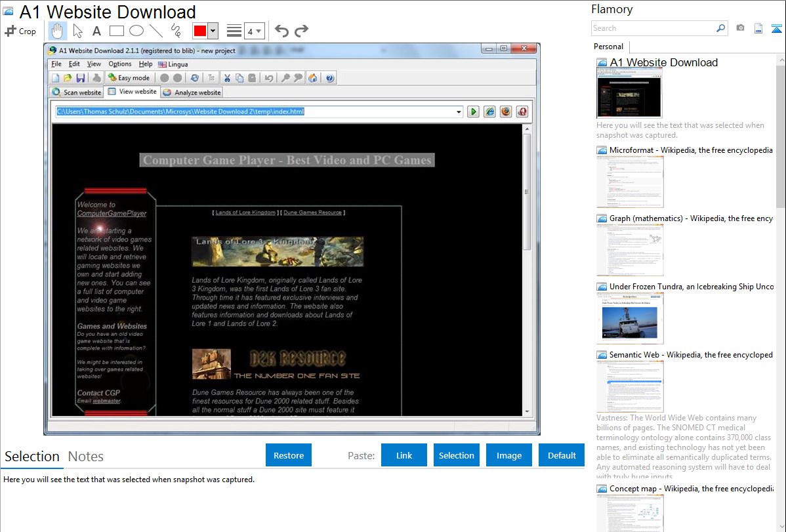786x532 pixels.
Task: Open the Under Frozen Tundra snapshot thumbnail
Action: click(630, 318)
